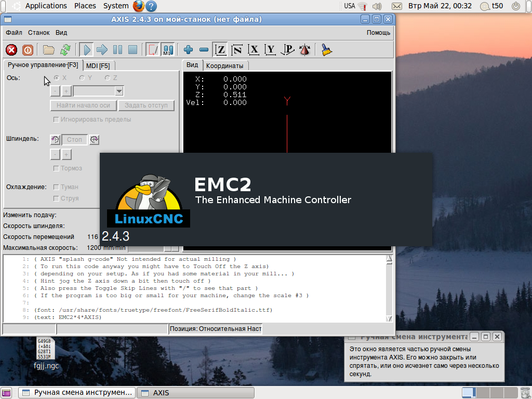Select Y axis radio button

(x=82, y=78)
